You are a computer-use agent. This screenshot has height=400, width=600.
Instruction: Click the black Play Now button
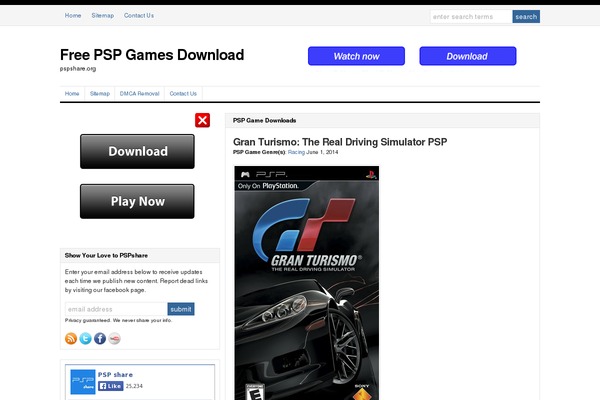[x=137, y=201]
